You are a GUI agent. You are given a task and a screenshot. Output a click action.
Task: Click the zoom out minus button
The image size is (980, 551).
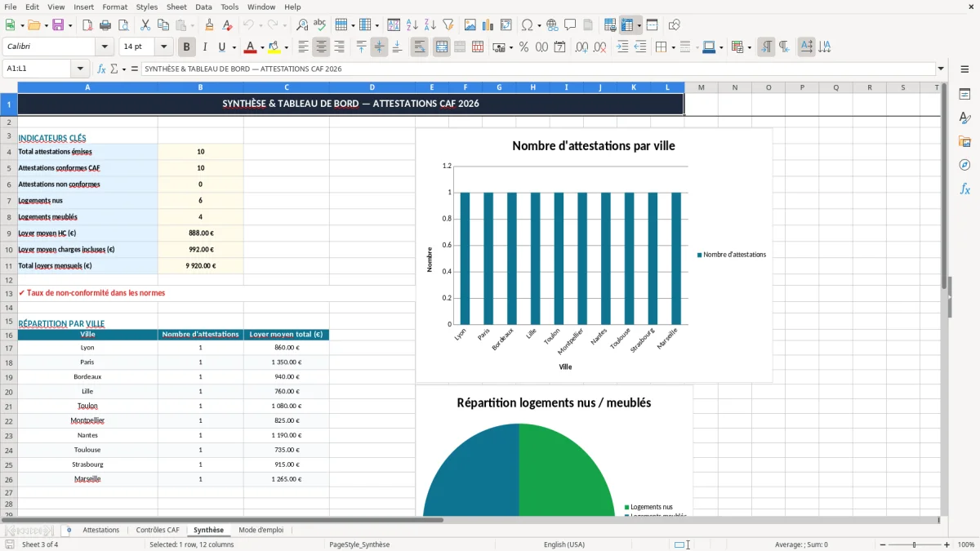(881, 544)
